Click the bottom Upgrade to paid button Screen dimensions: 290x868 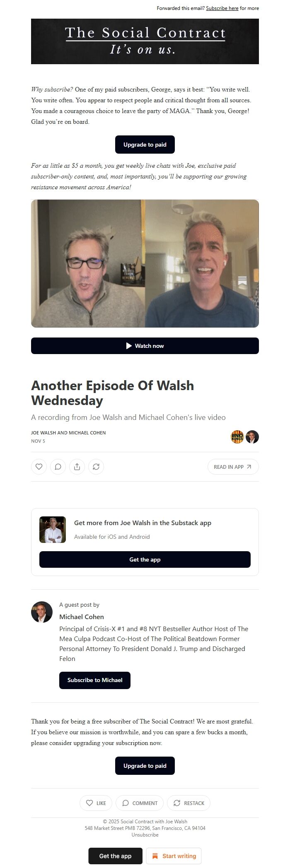point(145,766)
